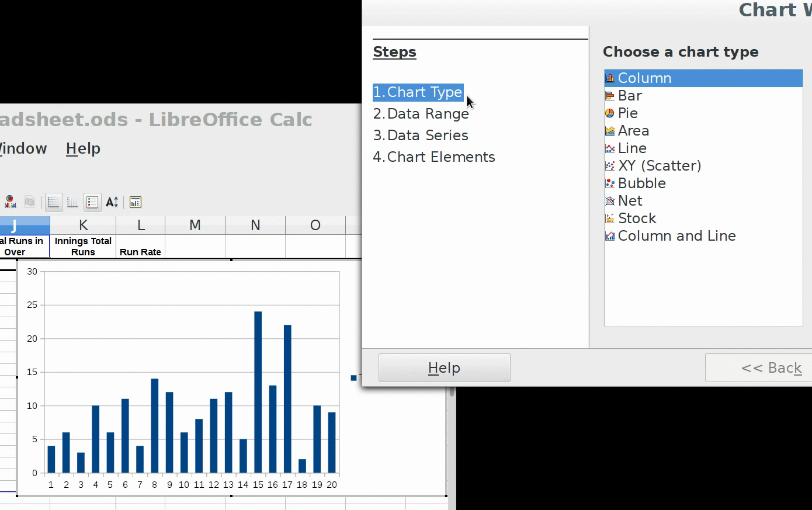This screenshot has height=510, width=812.
Task: Toggle Vertical Grids in chart toolbar
Action: coord(72,202)
